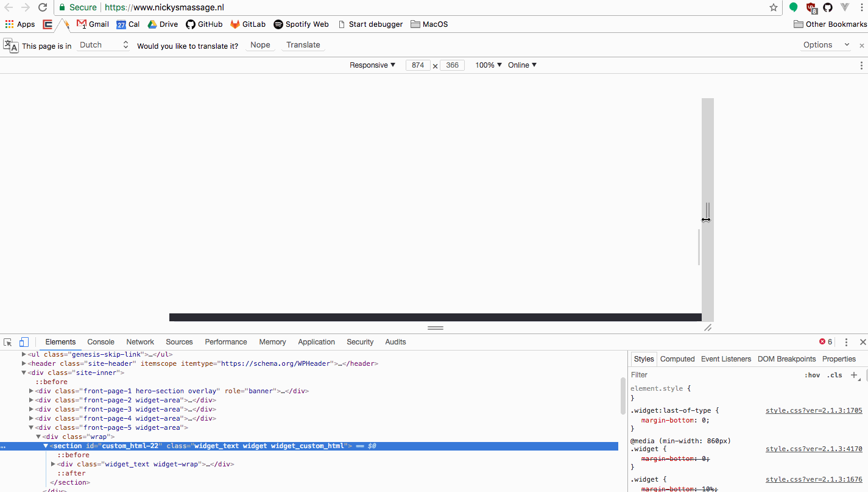Expand the genesis-skip-link ul node
The width and height of the screenshot is (868, 492).
[24, 354]
